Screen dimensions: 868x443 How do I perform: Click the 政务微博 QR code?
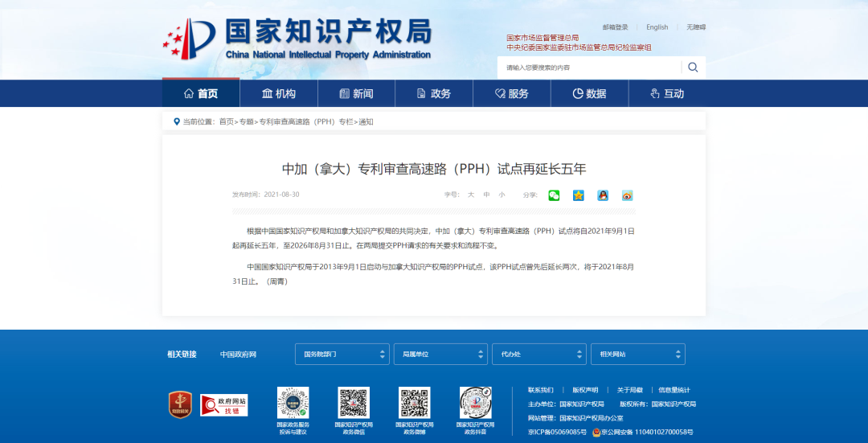point(415,403)
